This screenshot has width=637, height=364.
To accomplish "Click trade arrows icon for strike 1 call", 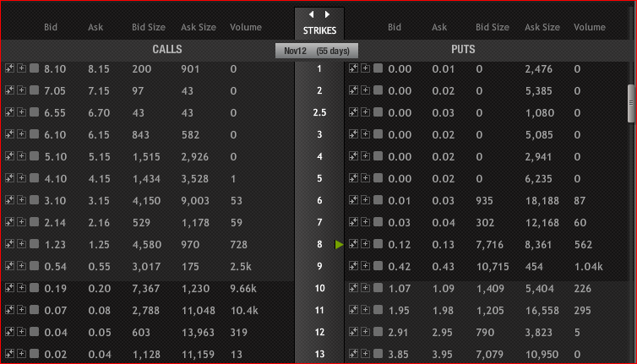I will coord(10,68).
